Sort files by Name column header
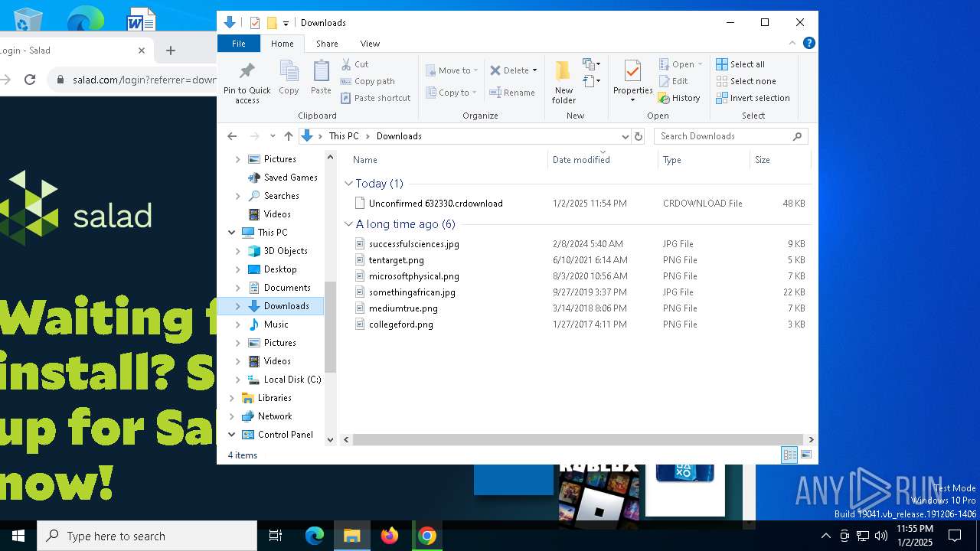This screenshot has height=551, width=980. [x=447, y=160]
